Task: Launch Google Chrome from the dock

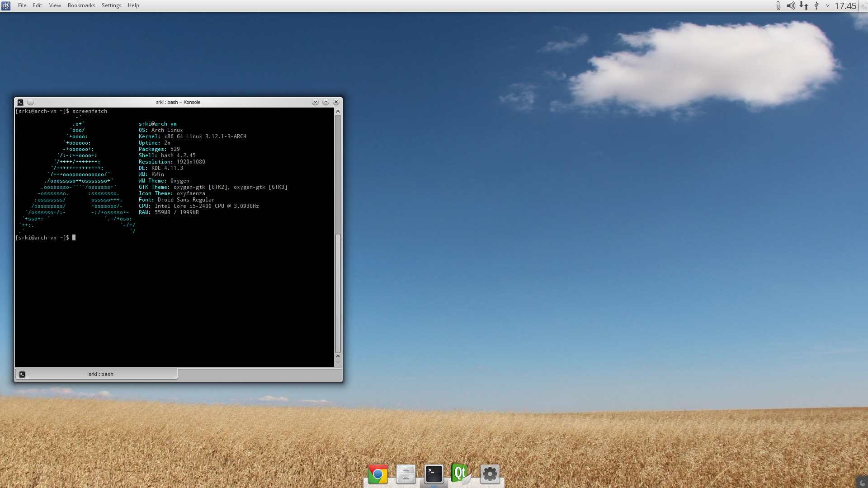Action: pos(378,474)
